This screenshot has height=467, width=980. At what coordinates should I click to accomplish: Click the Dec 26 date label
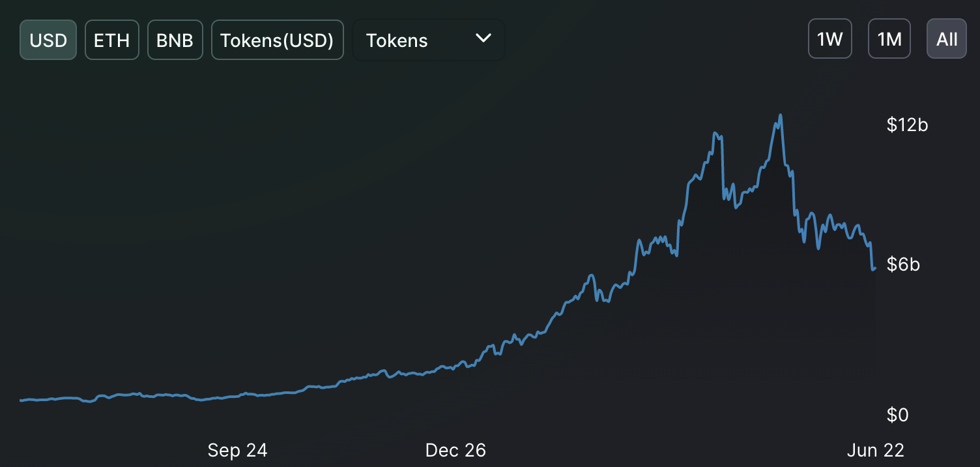[456, 450]
